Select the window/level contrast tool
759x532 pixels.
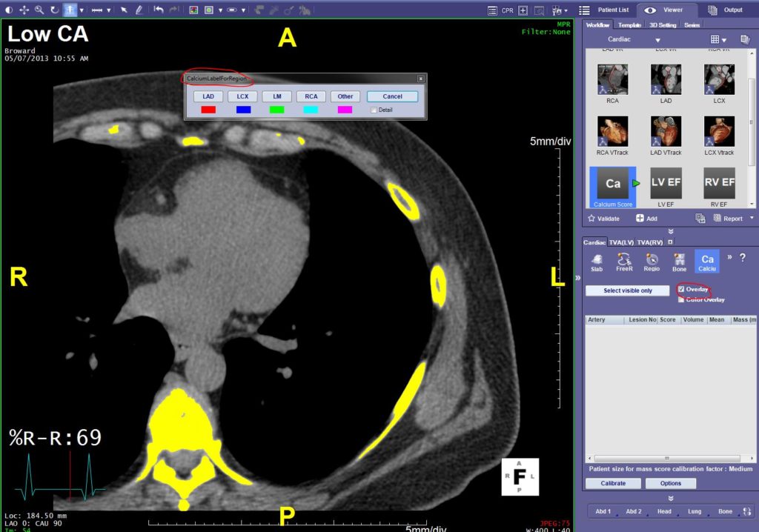pyautogui.click(x=9, y=10)
